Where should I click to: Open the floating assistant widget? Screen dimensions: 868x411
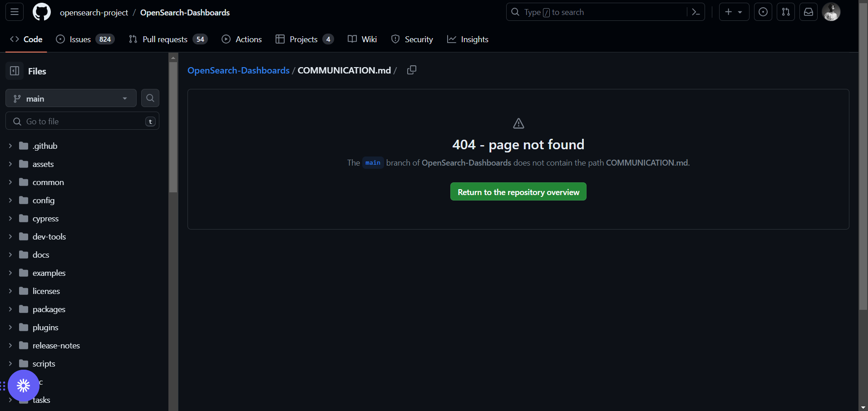coord(24,386)
